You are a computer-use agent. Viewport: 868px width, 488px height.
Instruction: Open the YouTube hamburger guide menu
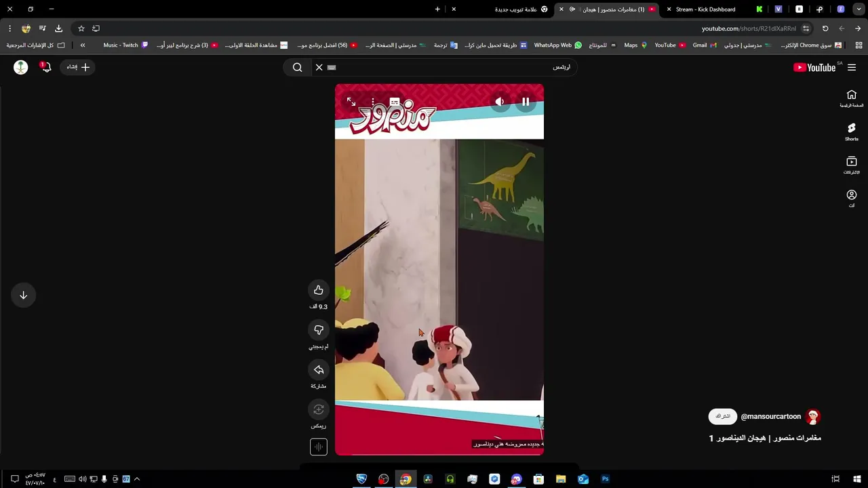click(852, 67)
